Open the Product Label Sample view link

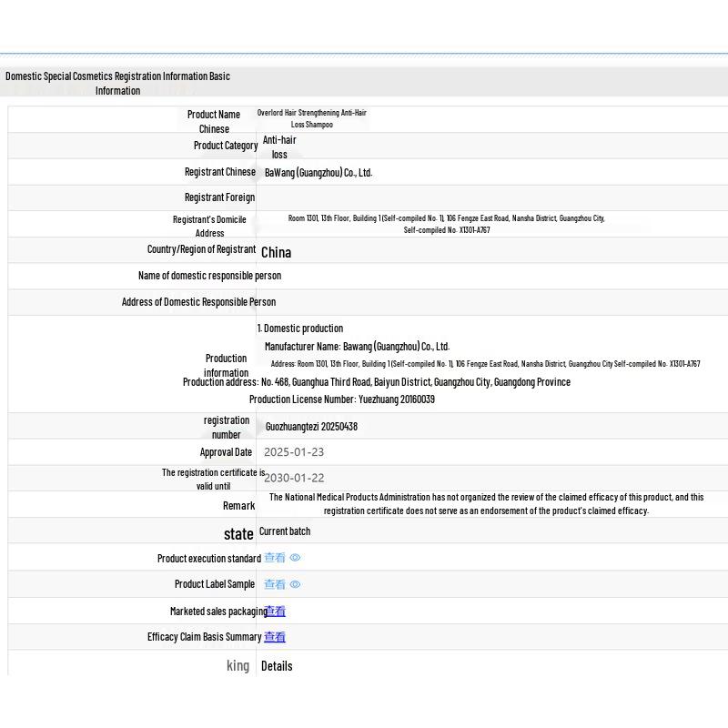(x=275, y=584)
